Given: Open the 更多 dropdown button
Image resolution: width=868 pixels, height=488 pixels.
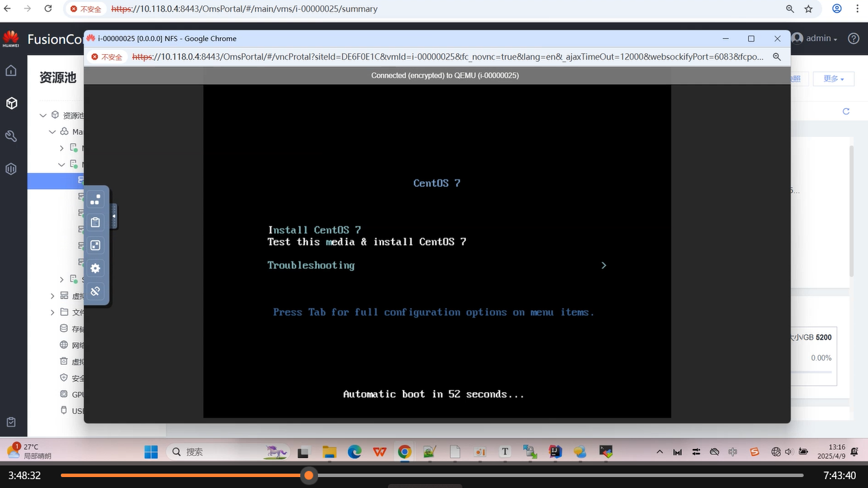Looking at the screenshot, I should [x=833, y=79].
